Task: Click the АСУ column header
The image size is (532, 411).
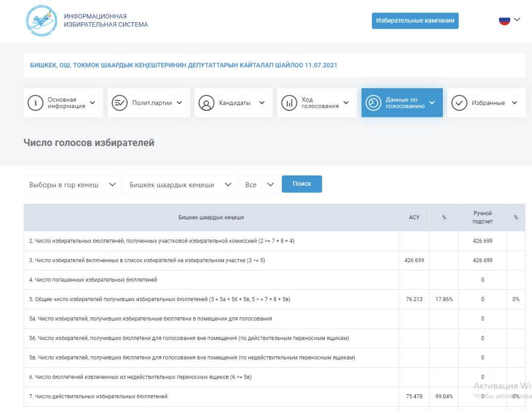Action: pyautogui.click(x=414, y=217)
